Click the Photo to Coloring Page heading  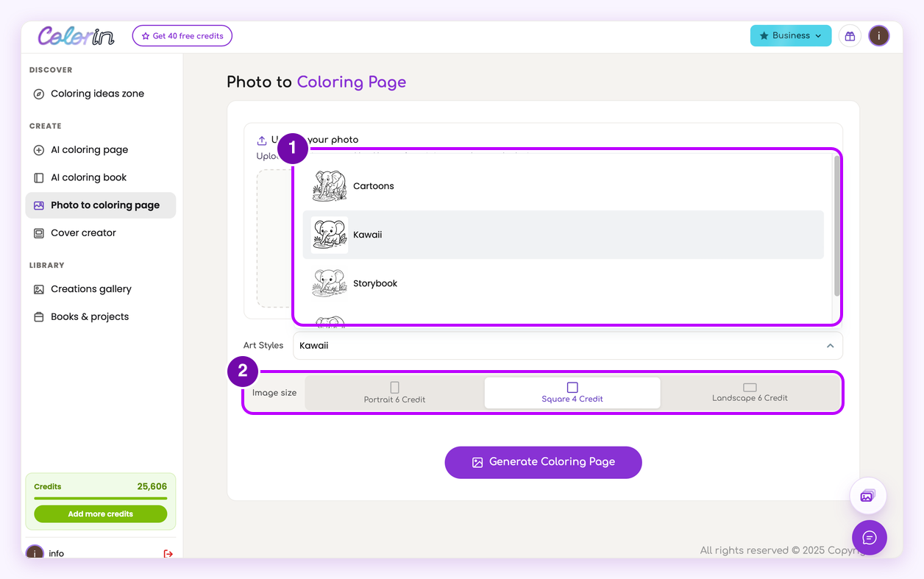(316, 82)
